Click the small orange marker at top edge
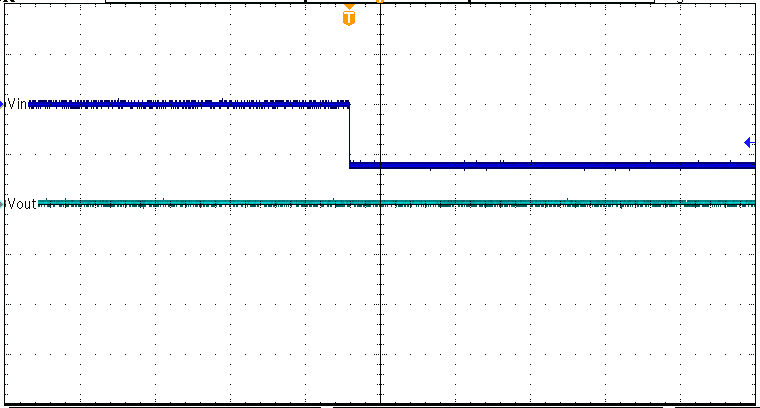The width and height of the screenshot is (760, 408). (x=380, y=2)
